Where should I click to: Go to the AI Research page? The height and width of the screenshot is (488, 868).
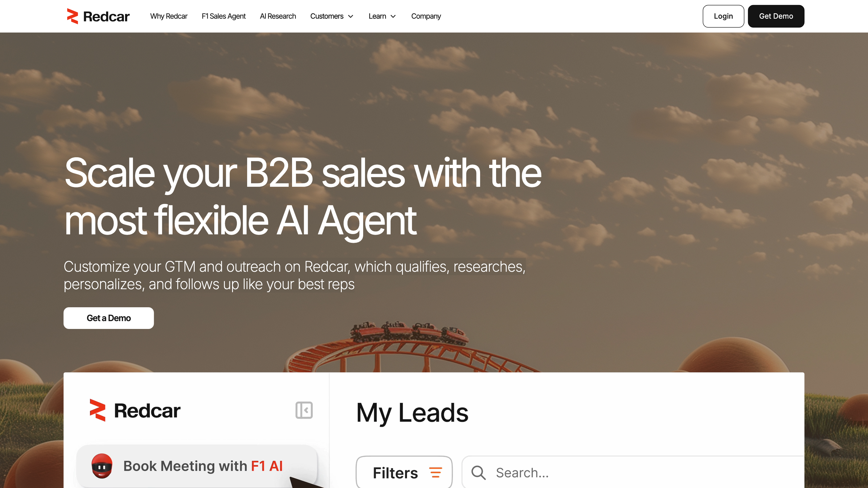pyautogui.click(x=278, y=16)
